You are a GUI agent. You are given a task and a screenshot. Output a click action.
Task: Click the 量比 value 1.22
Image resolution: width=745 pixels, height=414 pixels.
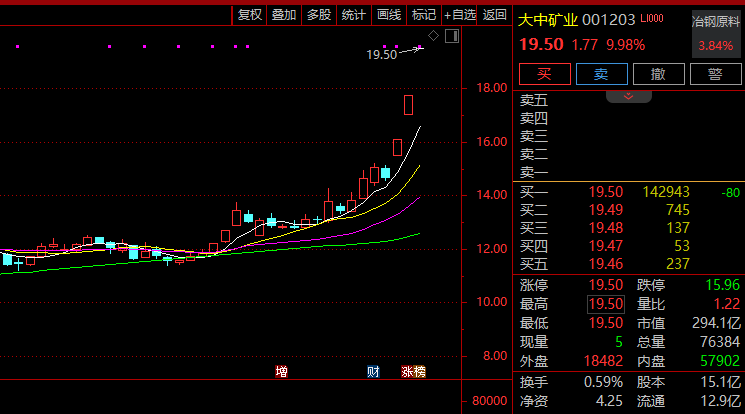click(x=727, y=304)
